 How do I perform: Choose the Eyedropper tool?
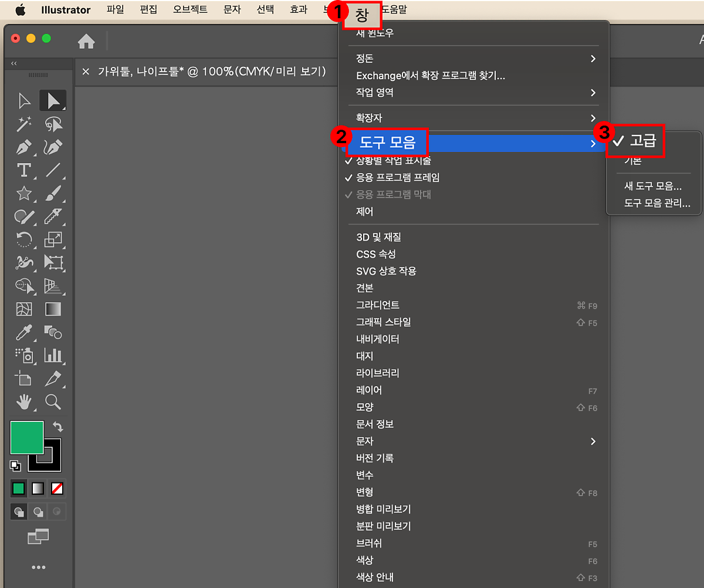point(23,332)
